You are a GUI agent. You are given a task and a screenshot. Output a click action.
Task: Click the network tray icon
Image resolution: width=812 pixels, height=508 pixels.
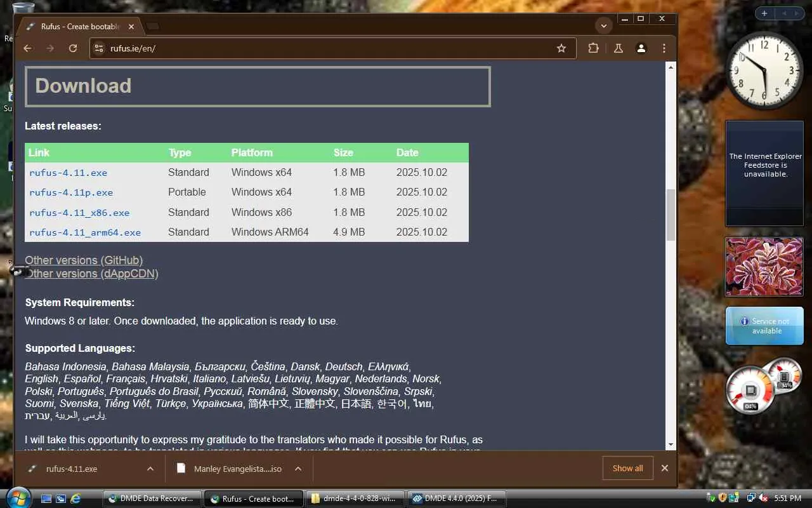[751, 498]
